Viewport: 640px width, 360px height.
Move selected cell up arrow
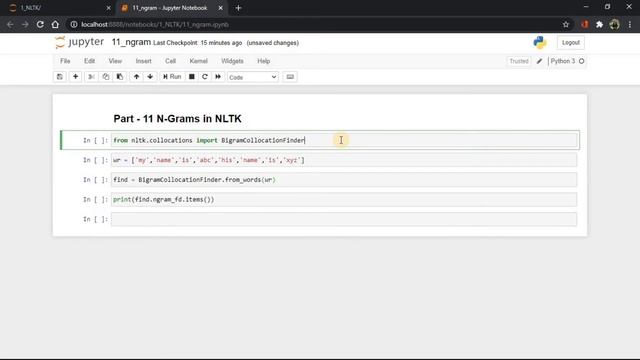pos(136,77)
